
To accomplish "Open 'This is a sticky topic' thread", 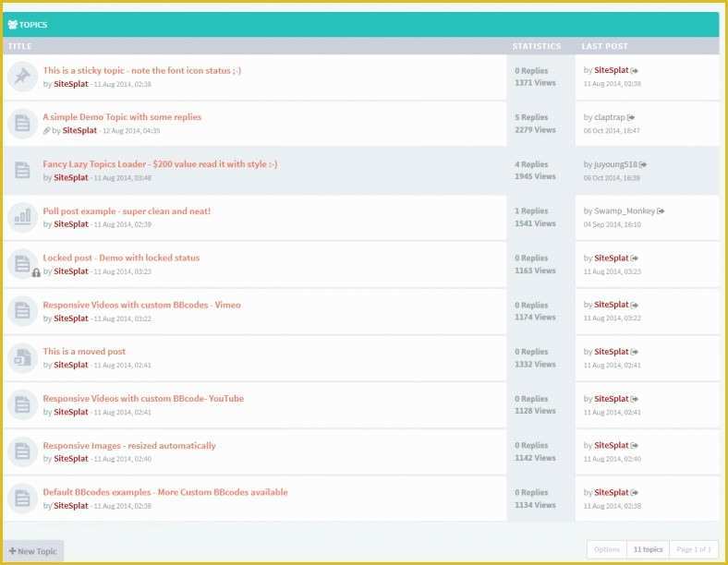I will point(142,70).
